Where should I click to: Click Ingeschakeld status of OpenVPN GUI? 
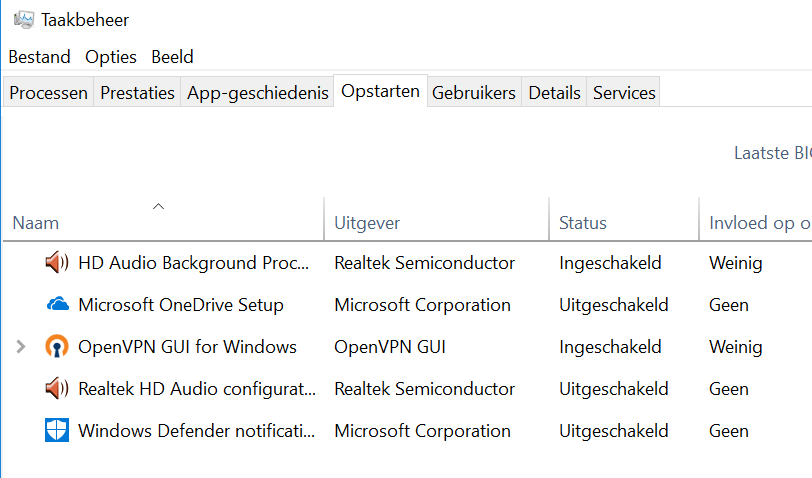[x=610, y=347]
